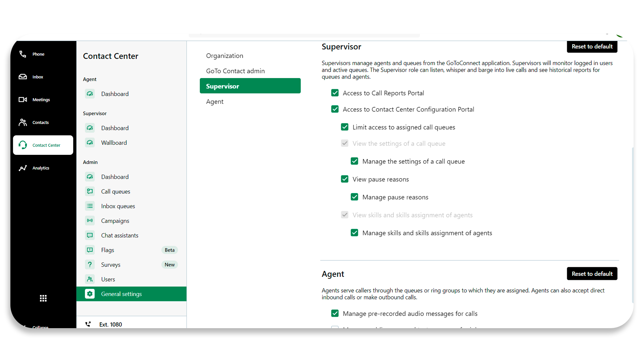644x362 pixels.
Task: Click the Ext. 1080 extension label
Action: pyautogui.click(x=110, y=324)
